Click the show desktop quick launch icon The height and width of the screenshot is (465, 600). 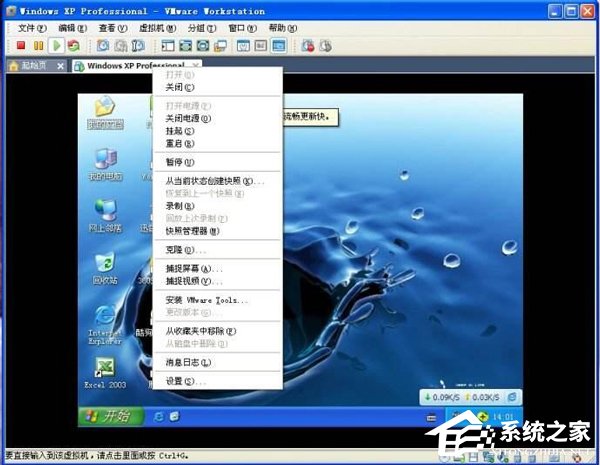(x=174, y=416)
